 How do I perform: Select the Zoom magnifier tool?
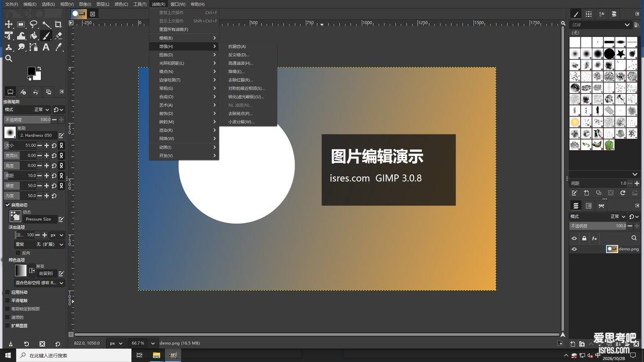[x=9, y=58]
